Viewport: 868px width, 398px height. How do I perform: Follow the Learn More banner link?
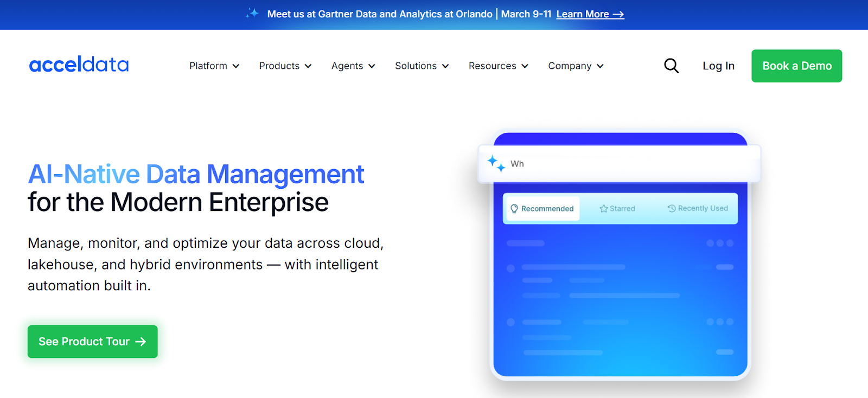point(590,14)
